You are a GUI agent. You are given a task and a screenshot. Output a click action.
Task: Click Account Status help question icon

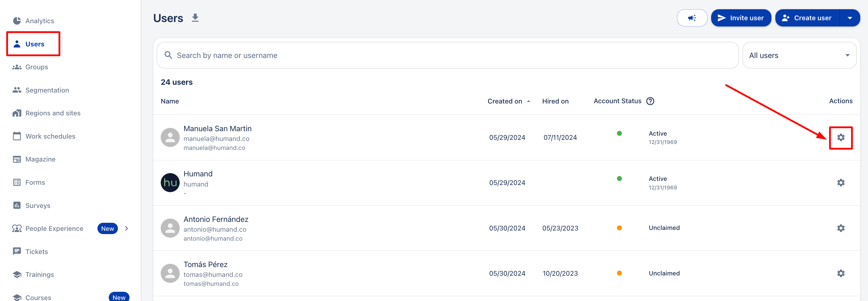650,101
